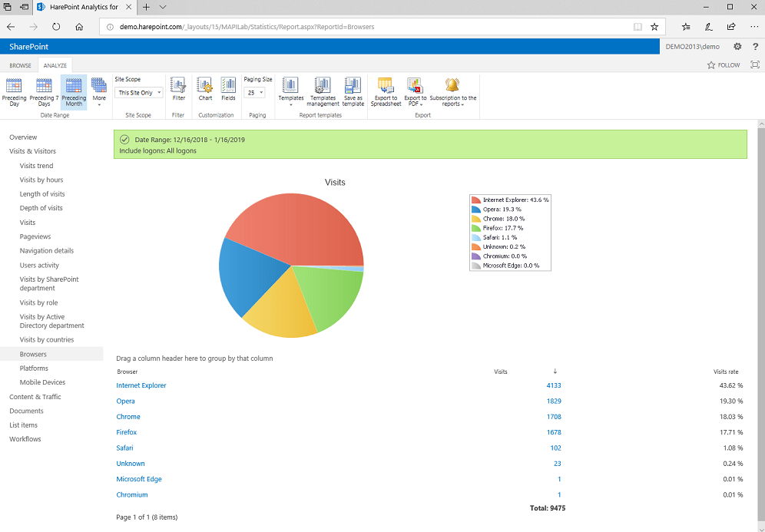Open the Content & Traffic section
Image resolution: width=765 pixels, height=532 pixels.
click(35, 397)
